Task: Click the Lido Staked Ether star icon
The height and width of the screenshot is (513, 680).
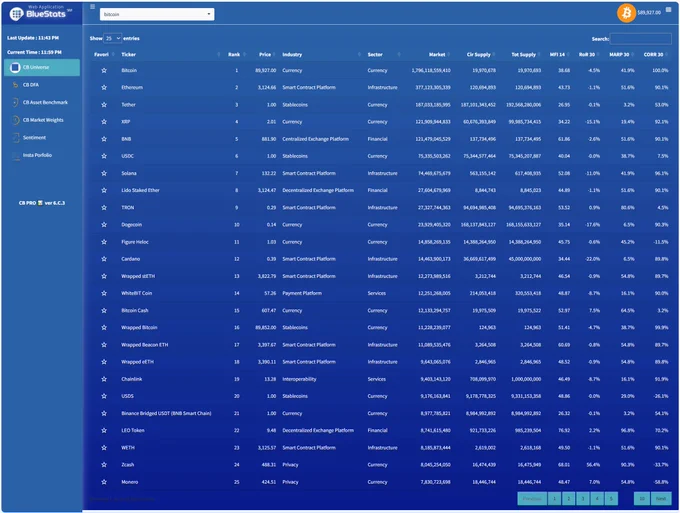Action: (104, 190)
